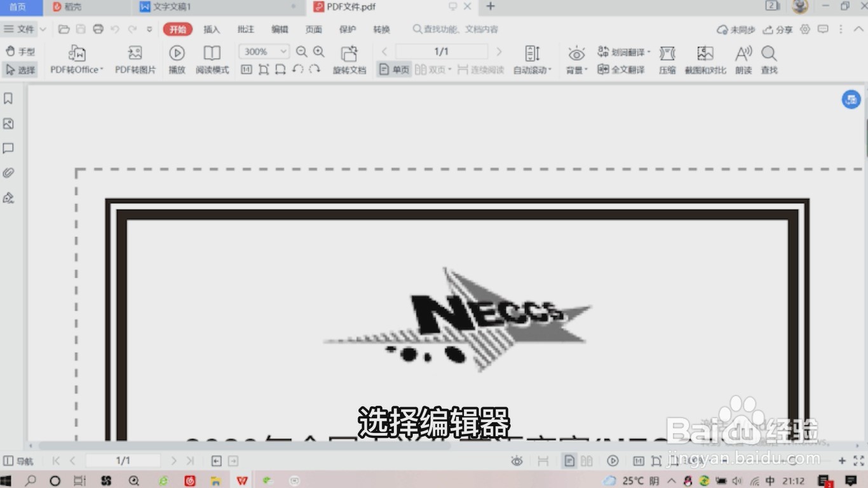
Task: Open the bookmark sidebar panel
Action: [8, 98]
